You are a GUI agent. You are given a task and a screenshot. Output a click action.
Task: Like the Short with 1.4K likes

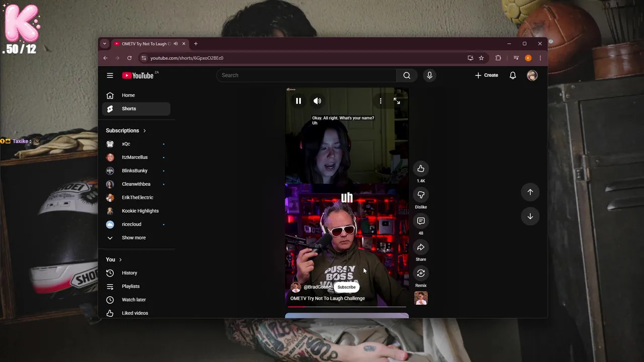click(x=421, y=169)
